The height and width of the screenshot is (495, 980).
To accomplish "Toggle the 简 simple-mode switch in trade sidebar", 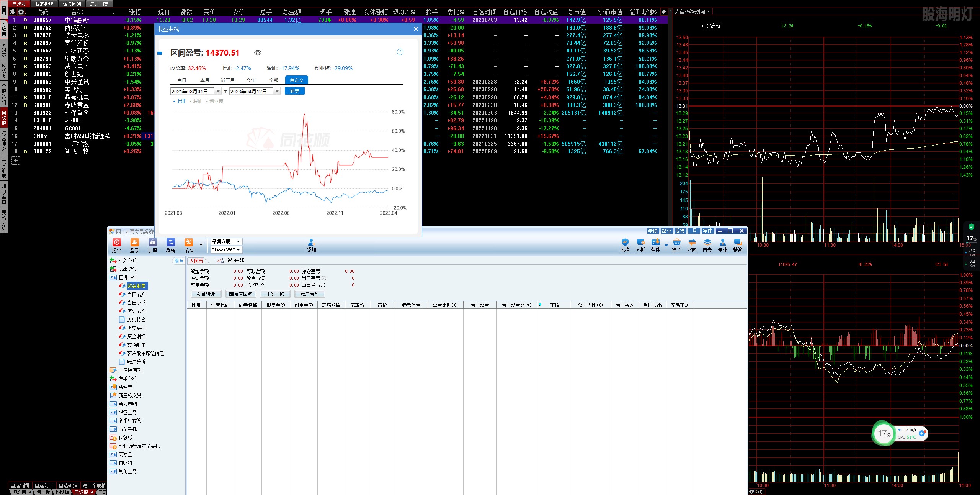I will coord(178,261).
